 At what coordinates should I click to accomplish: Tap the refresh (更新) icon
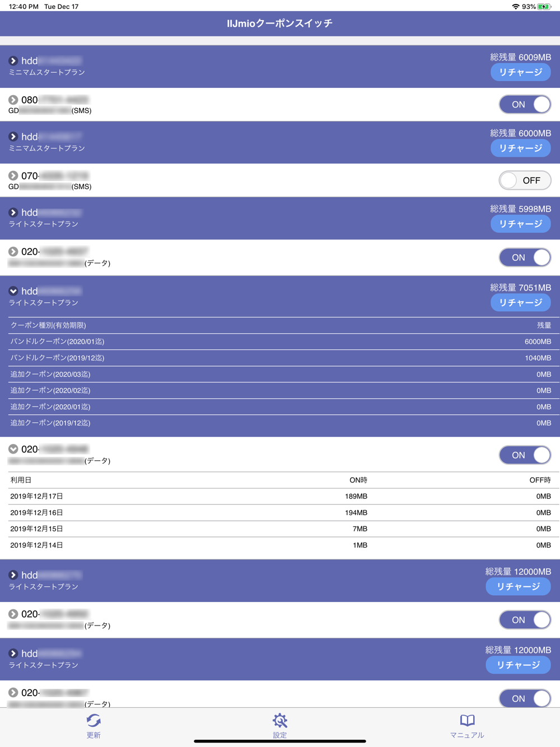(94, 720)
